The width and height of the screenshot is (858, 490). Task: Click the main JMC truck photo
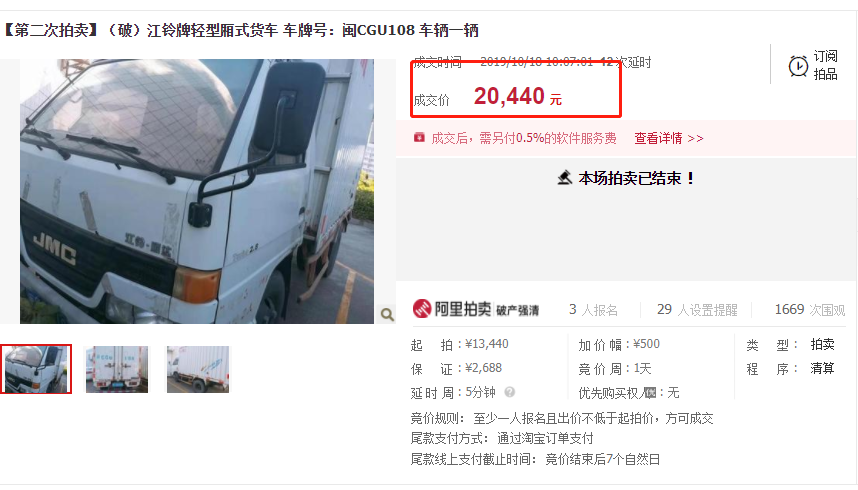[197, 191]
